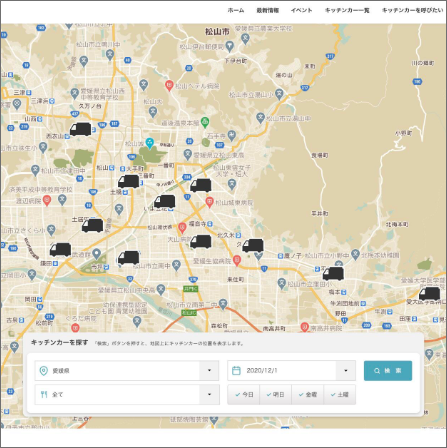Viewport: 447px width, 448px height.
Task: Select the kitchen car truck near 大手町
Action: 129,181
